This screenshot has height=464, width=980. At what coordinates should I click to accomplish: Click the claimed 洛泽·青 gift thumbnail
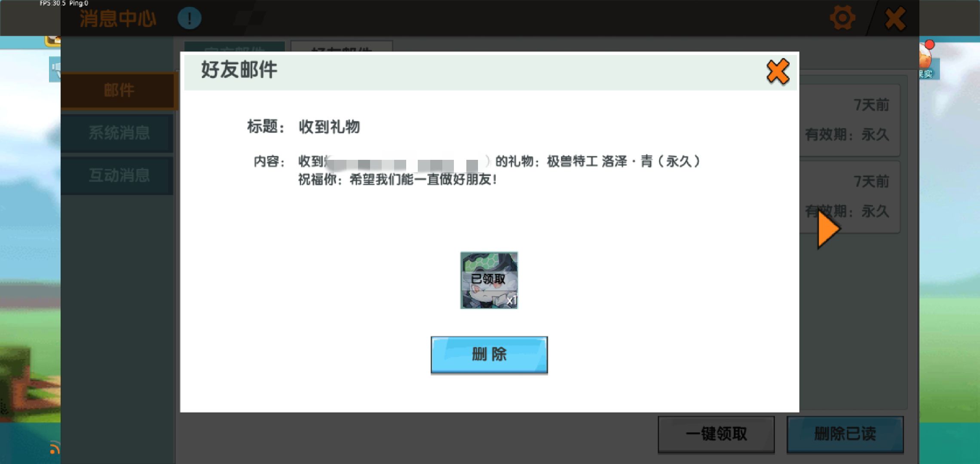coord(489,280)
